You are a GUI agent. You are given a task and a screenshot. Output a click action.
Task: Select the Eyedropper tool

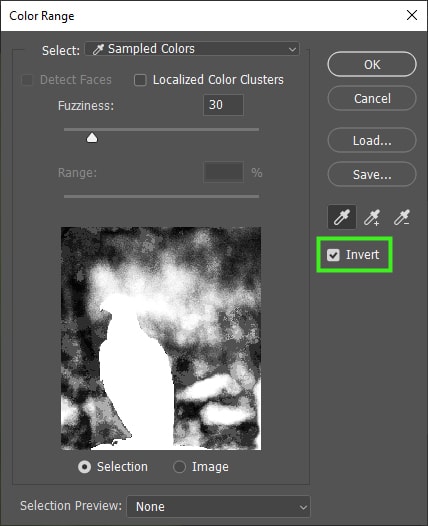pos(342,217)
